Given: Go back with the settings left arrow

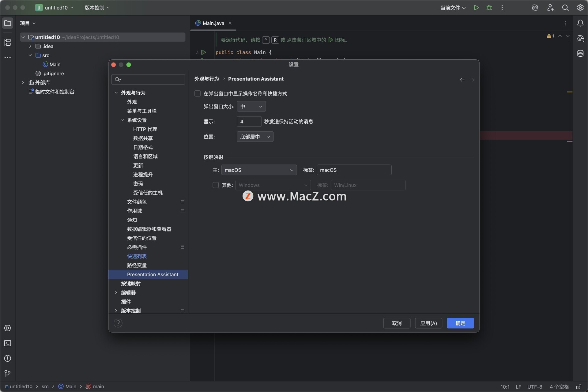Looking at the screenshot, I should click(x=462, y=80).
